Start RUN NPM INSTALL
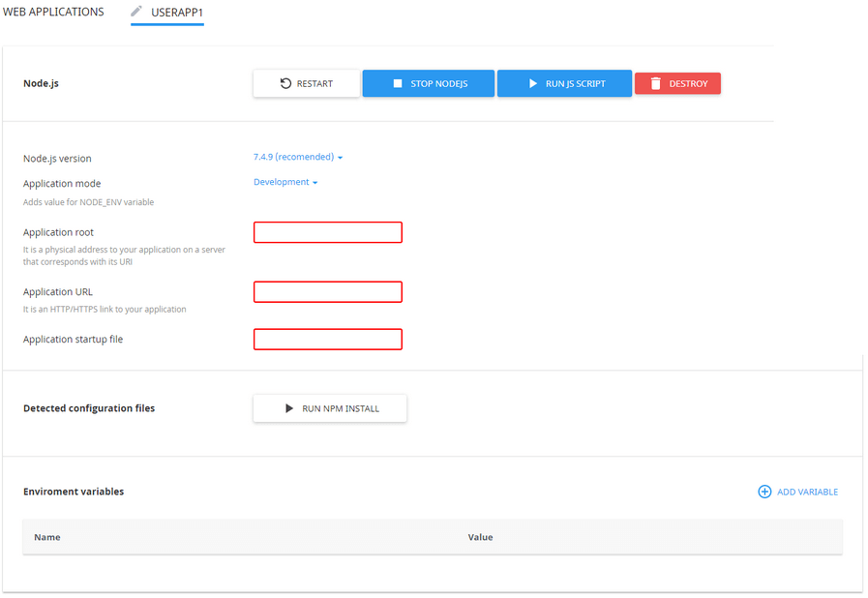This screenshot has width=868, height=598. tap(329, 407)
